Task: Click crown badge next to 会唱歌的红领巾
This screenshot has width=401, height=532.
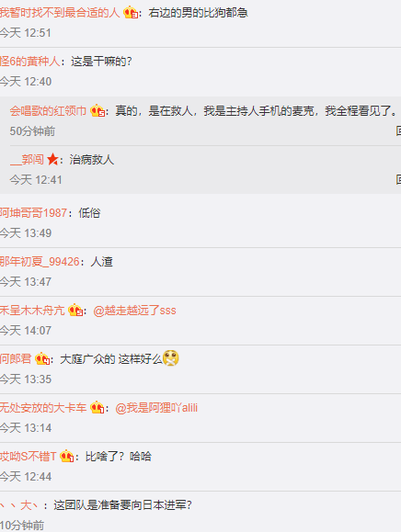Action: [x=97, y=111]
